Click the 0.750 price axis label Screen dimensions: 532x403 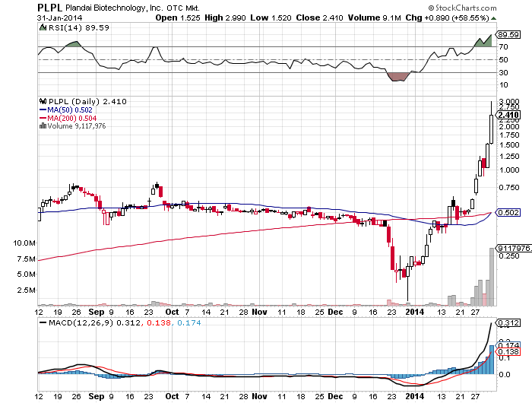pyautogui.click(x=509, y=187)
